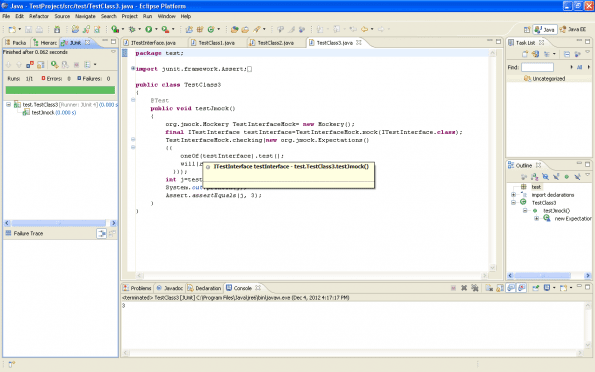Collapse test.TestClass3 node in JUnit tree
Screen dimensions: 595x372
pos(8,104)
